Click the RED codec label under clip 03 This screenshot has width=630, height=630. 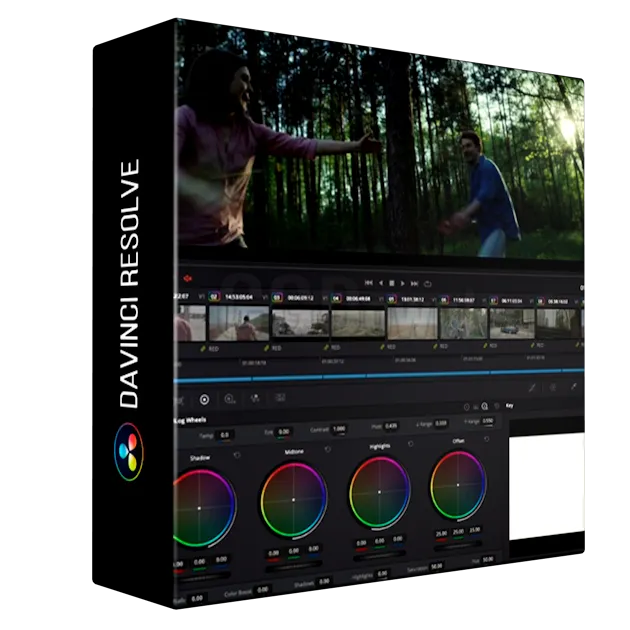coord(276,348)
